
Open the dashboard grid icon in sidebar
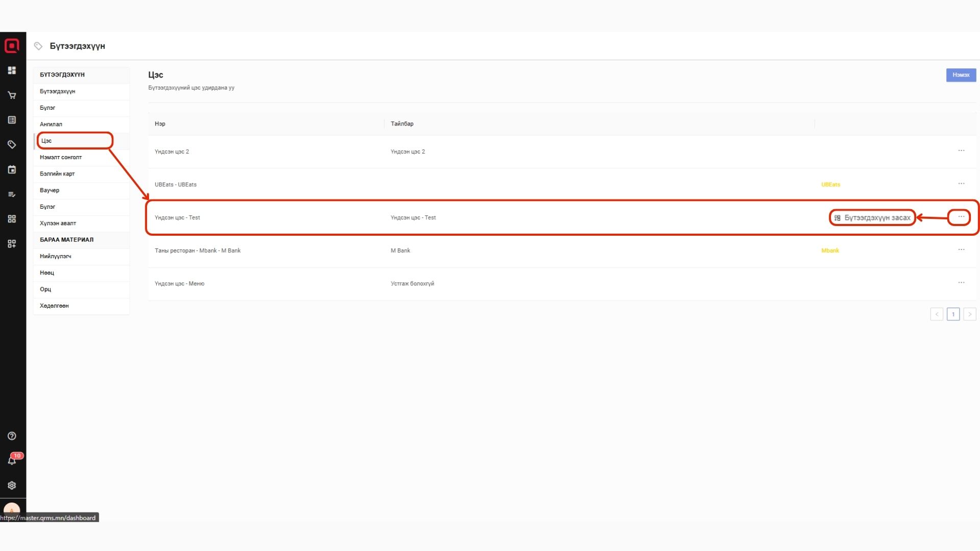[12, 70]
